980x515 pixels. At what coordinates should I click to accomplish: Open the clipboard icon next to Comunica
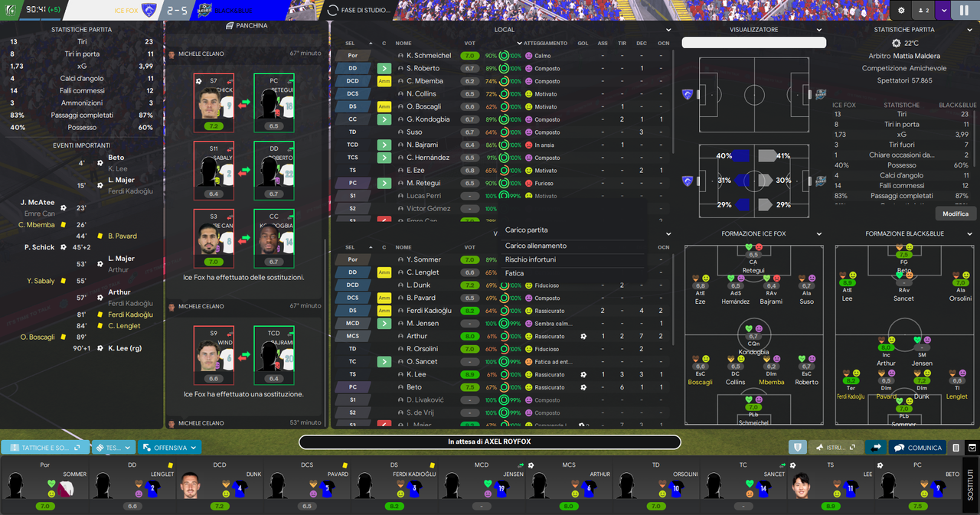956,448
